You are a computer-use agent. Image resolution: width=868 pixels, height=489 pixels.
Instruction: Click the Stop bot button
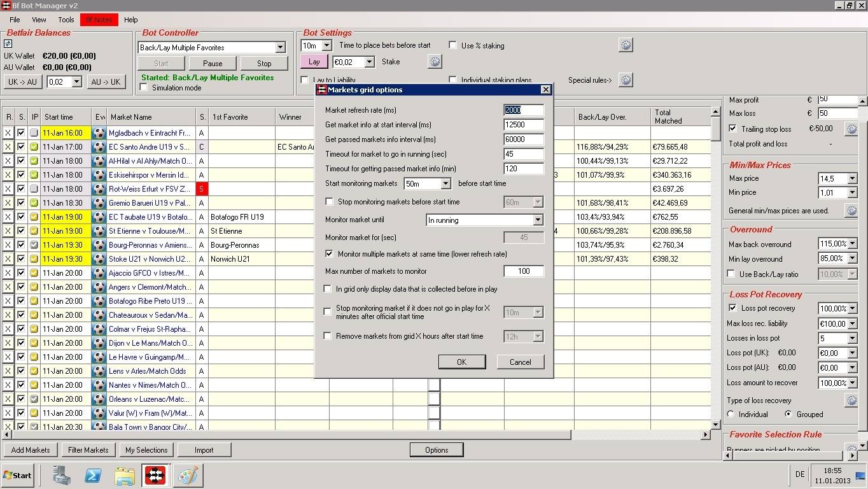pos(264,63)
